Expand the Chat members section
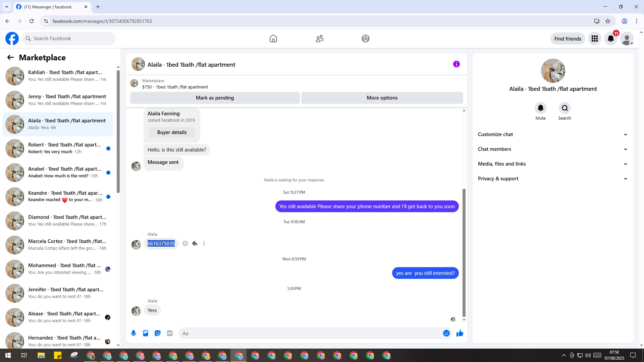The width and height of the screenshot is (644, 362). coord(553,149)
